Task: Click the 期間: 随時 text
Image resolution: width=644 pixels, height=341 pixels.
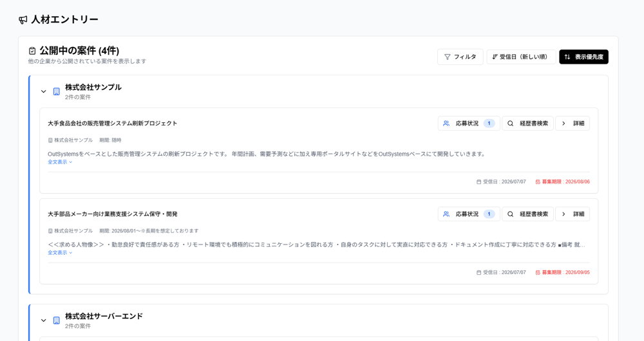Action: click(110, 140)
